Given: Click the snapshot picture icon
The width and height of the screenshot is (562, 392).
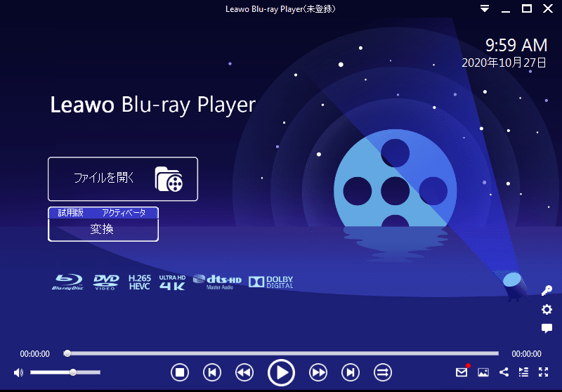Looking at the screenshot, I should point(483,372).
